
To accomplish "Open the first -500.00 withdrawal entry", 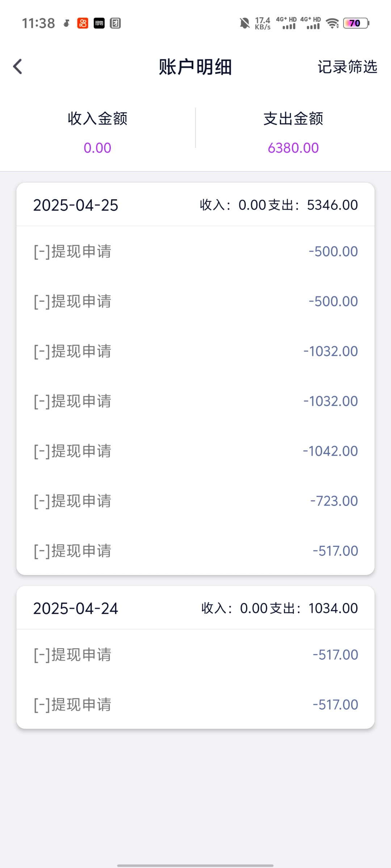I will tap(195, 251).
